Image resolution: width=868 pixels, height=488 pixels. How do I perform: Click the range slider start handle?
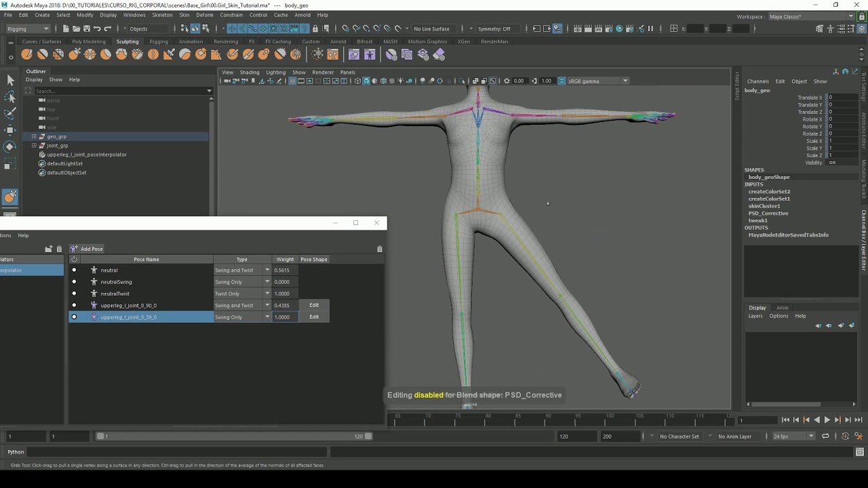pyautogui.click(x=100, y=436)
